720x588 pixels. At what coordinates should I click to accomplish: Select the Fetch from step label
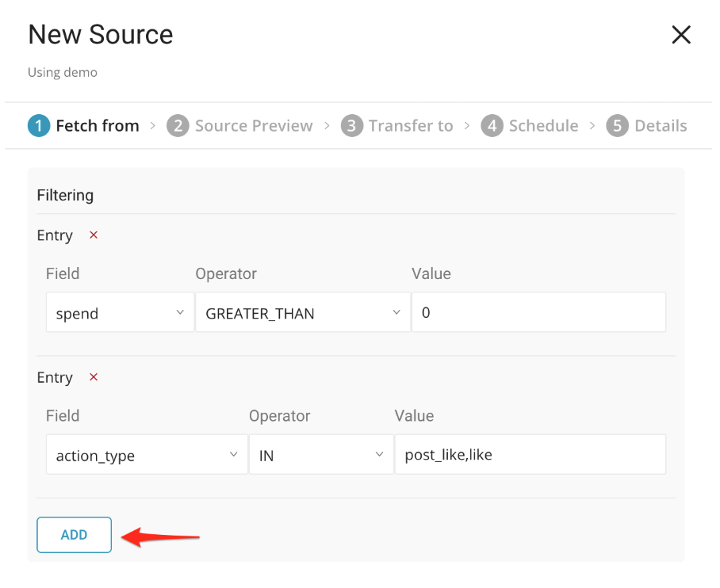click(x=97, y=126)
